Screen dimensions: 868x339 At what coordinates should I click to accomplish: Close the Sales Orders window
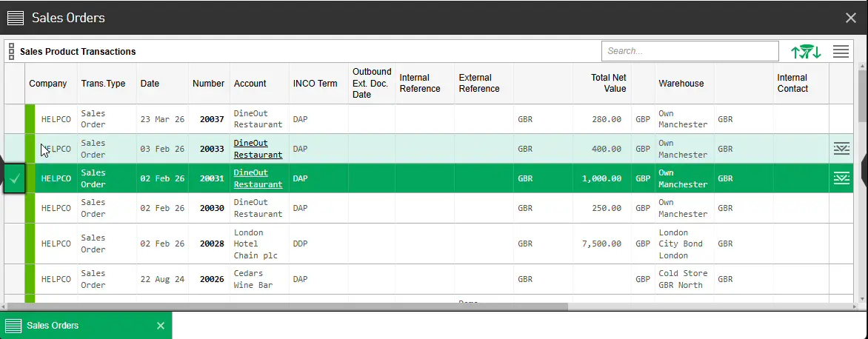[851, 18]
